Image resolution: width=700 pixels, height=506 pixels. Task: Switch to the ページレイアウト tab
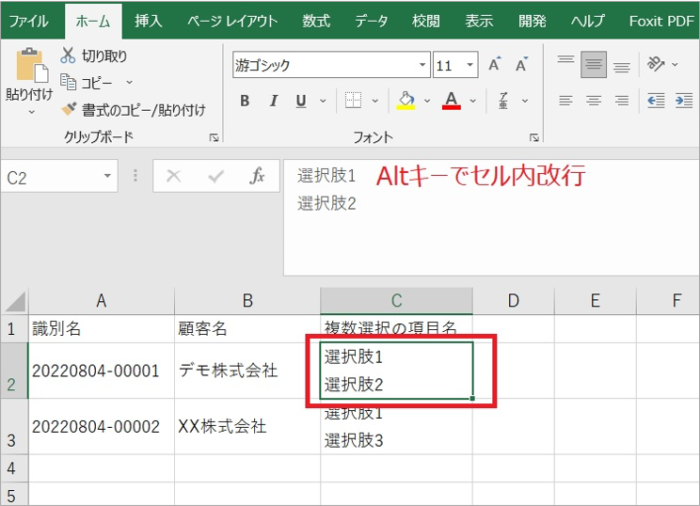(x=233, y=21)
